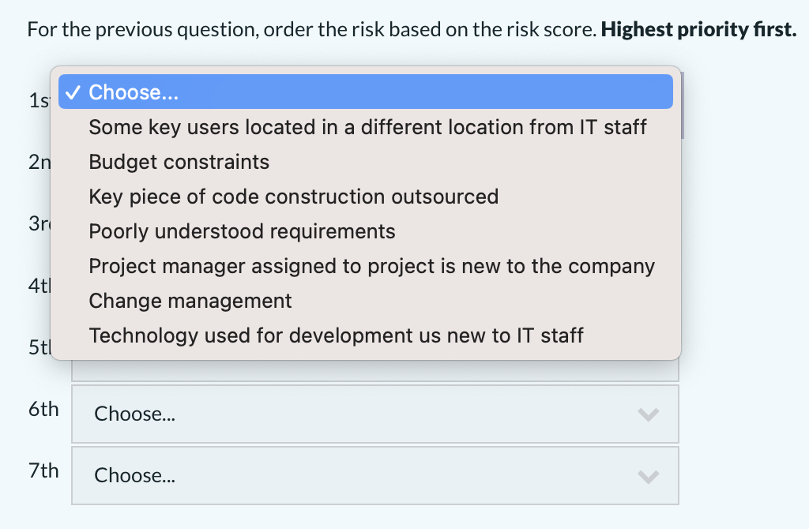
Task: Choose "Some key users located in a different location"
Action: (367, 127)
